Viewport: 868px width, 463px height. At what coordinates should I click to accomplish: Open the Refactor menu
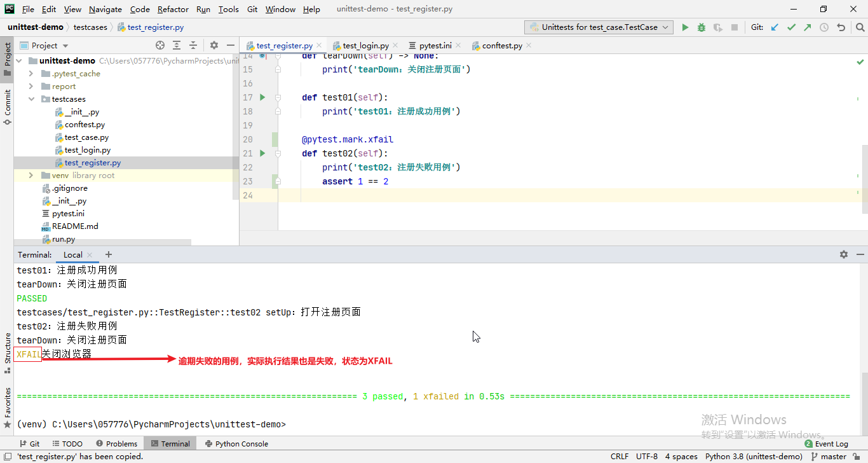click(x=172, y=9)
